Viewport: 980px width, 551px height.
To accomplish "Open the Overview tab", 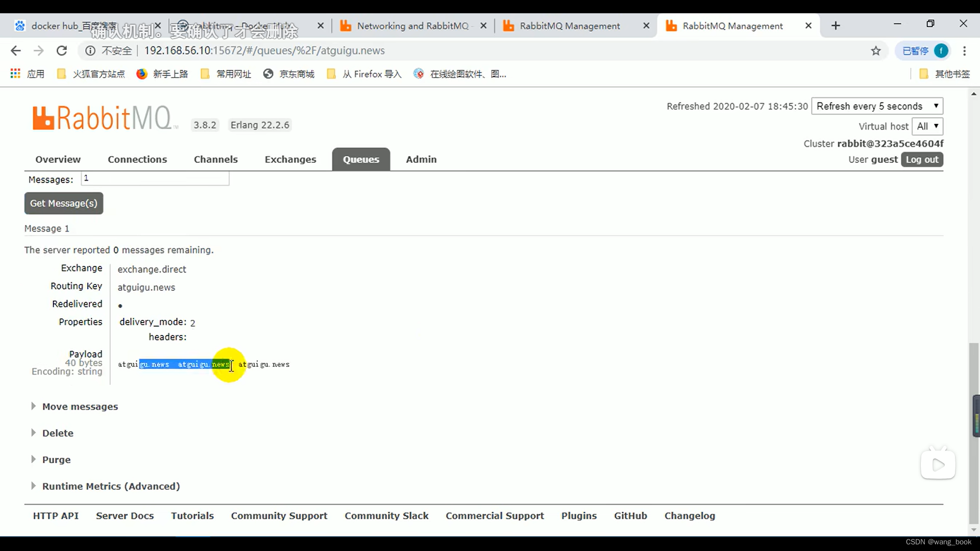I will (x=58, y=159).
